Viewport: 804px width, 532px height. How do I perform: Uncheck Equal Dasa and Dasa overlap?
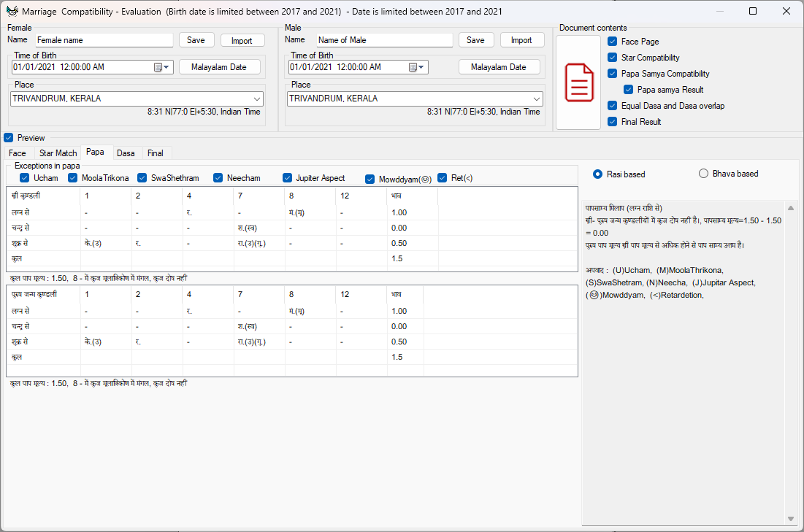point(612,106)
